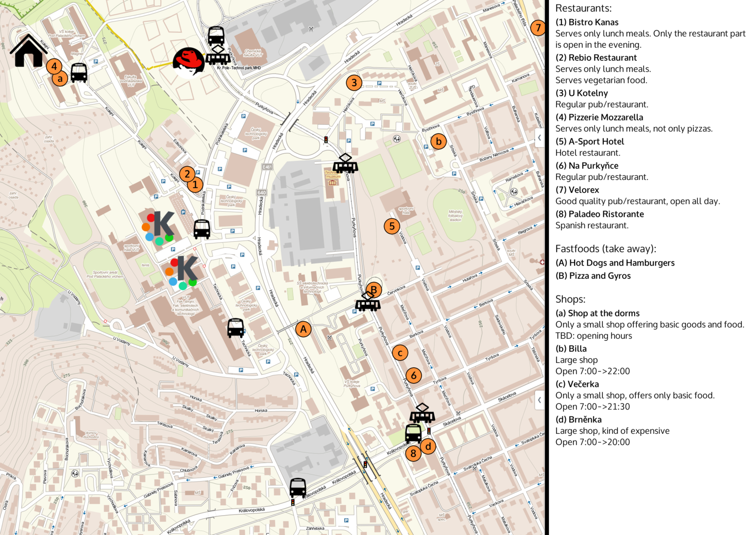Select the Billa shop marker b

pyautogui.click(x=438, y=141)
